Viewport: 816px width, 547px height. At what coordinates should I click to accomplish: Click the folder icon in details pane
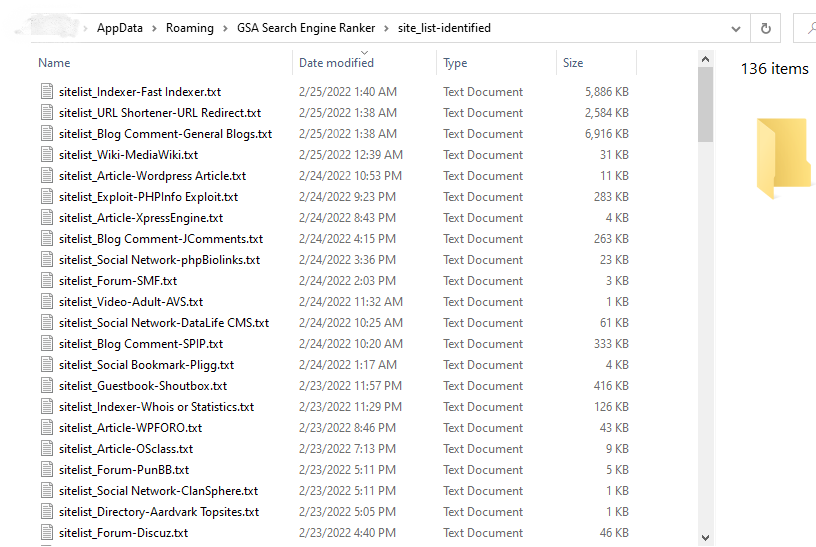783,158
